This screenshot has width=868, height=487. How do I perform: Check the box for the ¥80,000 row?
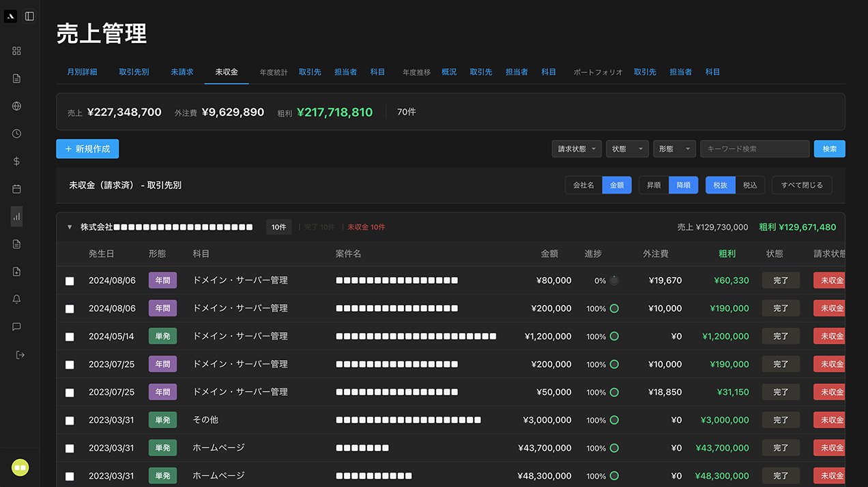click(70, 281)
